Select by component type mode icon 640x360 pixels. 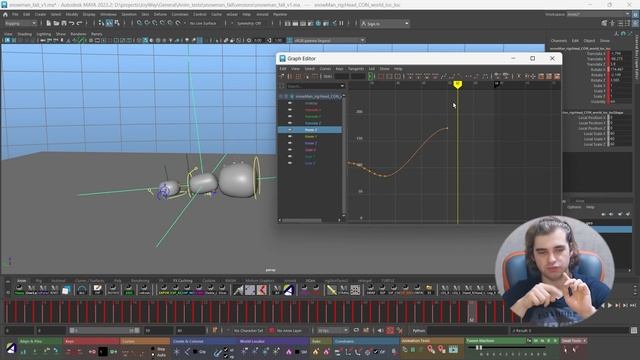click(x=117, y=23)
